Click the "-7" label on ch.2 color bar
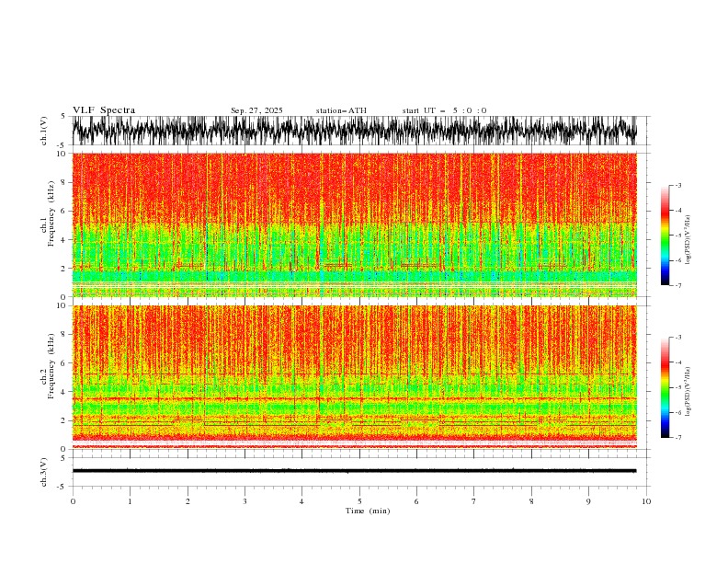The width and height of the screenshot is (728, 563). pyautogui.click(x=678, y=437)
